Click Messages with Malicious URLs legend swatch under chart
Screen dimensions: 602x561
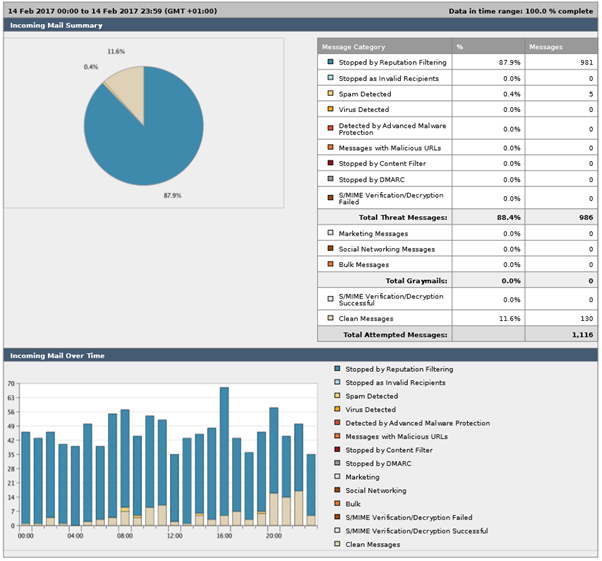(337, 436)
